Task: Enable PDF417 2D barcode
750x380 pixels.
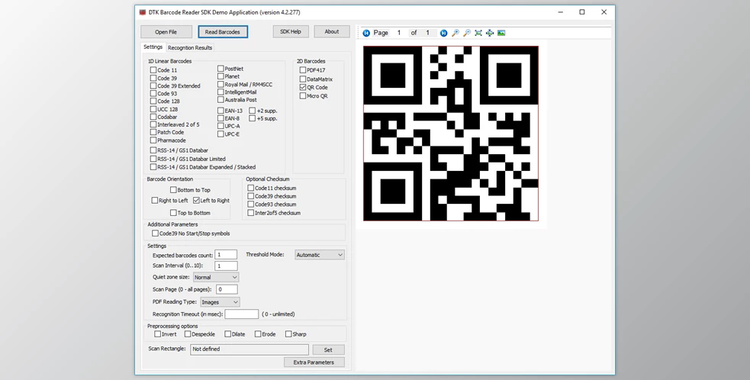Action: [x=303, y=70]
